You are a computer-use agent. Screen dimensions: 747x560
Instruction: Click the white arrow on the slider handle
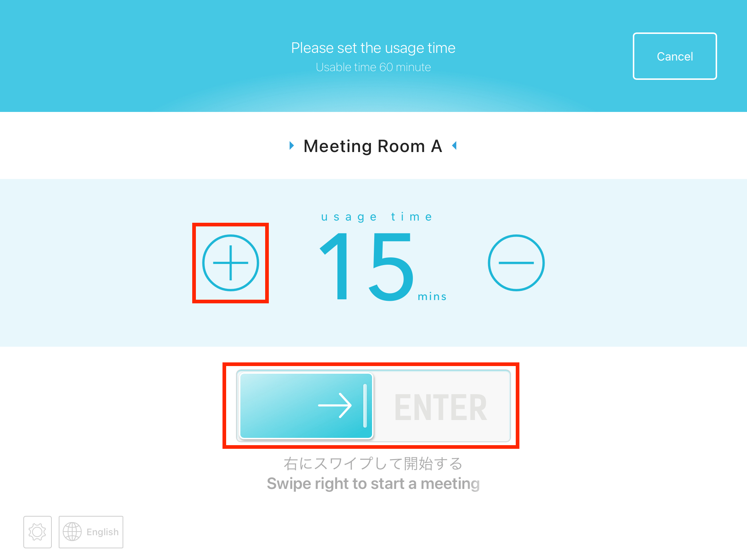coord(335,405)
